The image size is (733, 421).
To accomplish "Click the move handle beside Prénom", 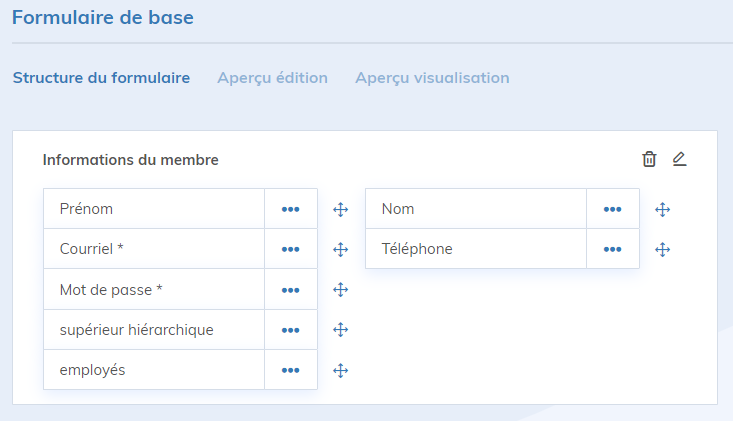I will coord(340,210).
